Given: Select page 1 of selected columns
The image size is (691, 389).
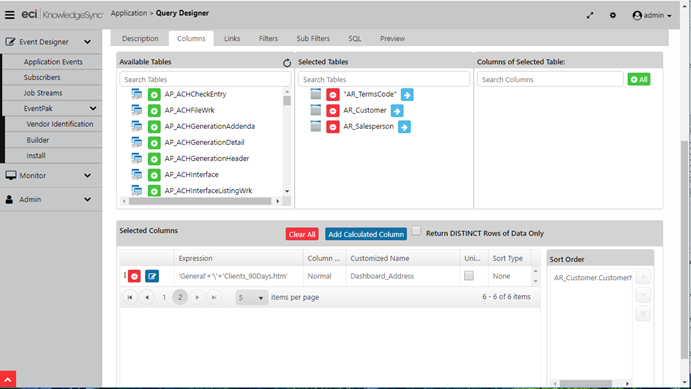Looking at the screenshot, I should click(x=164, y=297).
